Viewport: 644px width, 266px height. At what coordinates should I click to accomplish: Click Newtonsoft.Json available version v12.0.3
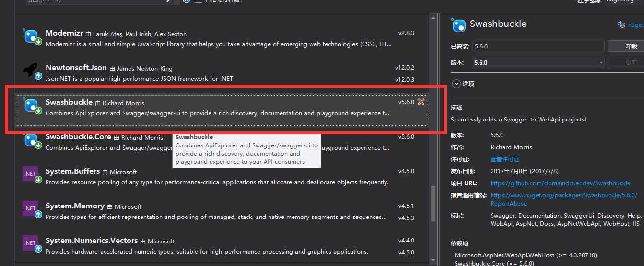[x=405, y=79]
